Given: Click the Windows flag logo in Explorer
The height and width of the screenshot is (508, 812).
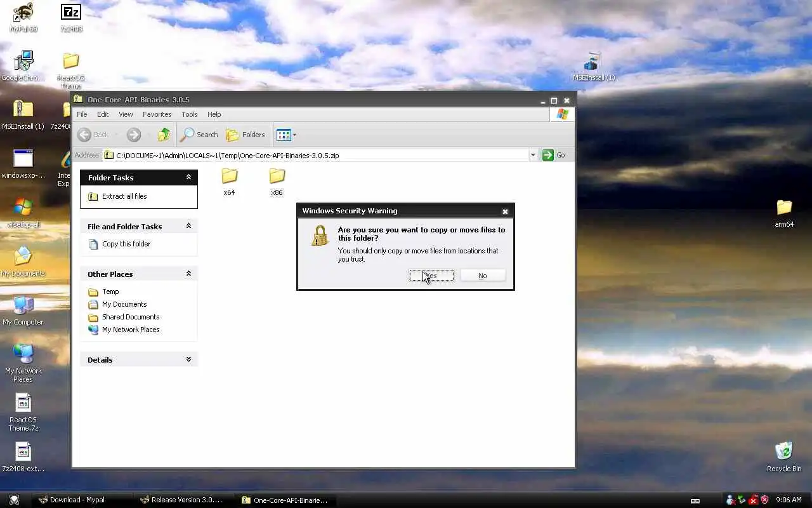Looking at the screenshot, I should click(x=562, y=114).
